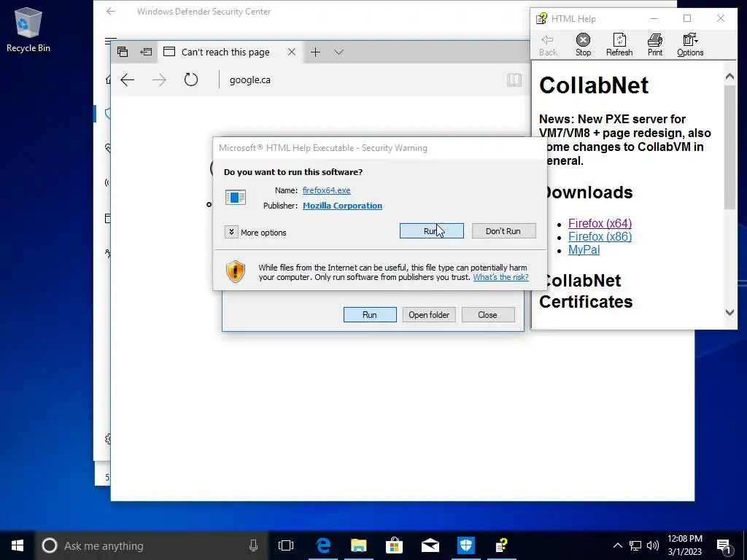Open Microsoft Store from taskbar
This screenshot has width=747, height=560.
point(395,545)
